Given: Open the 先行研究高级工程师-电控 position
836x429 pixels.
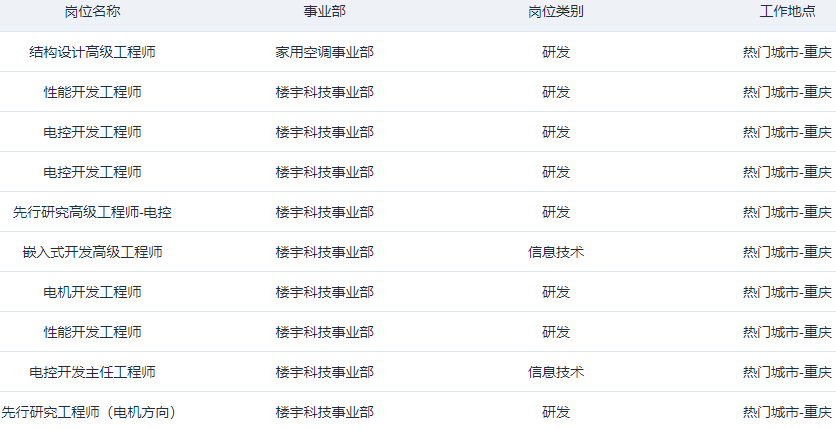Looking at the screenshot, I should 92,212.
